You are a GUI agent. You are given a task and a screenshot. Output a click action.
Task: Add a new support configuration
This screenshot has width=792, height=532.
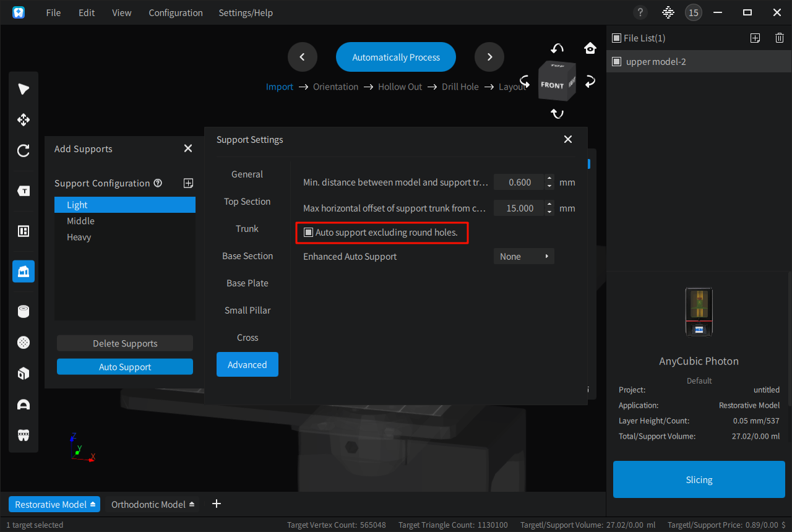[x=189, y=183]
